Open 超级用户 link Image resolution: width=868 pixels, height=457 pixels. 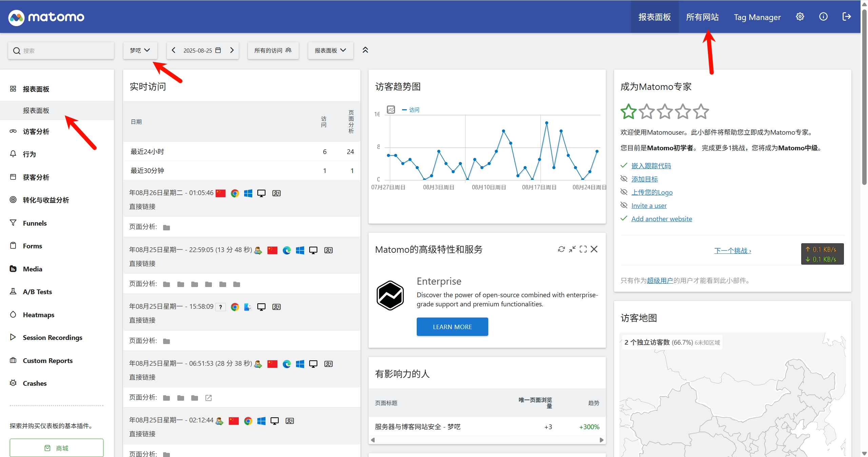click(660, 281)
